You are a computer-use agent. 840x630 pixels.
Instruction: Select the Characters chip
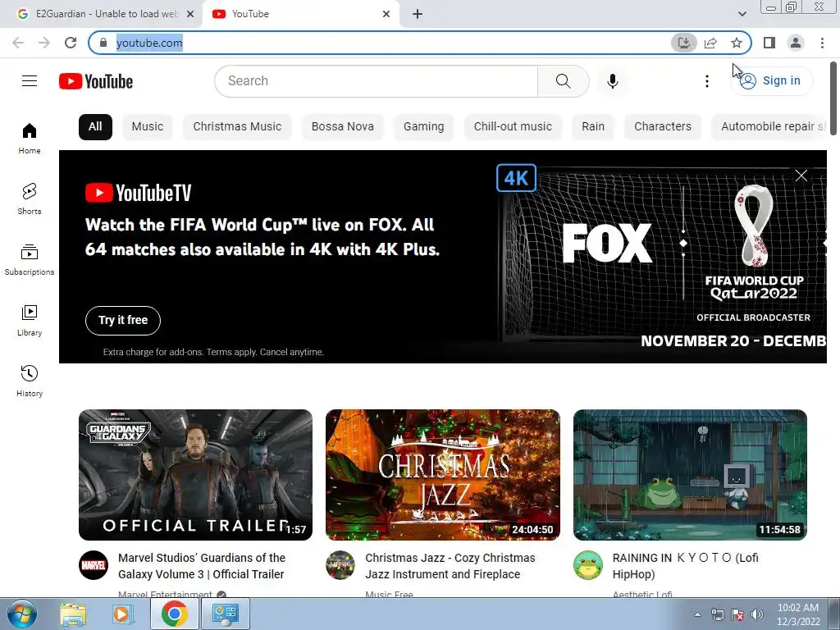point(663,127)
